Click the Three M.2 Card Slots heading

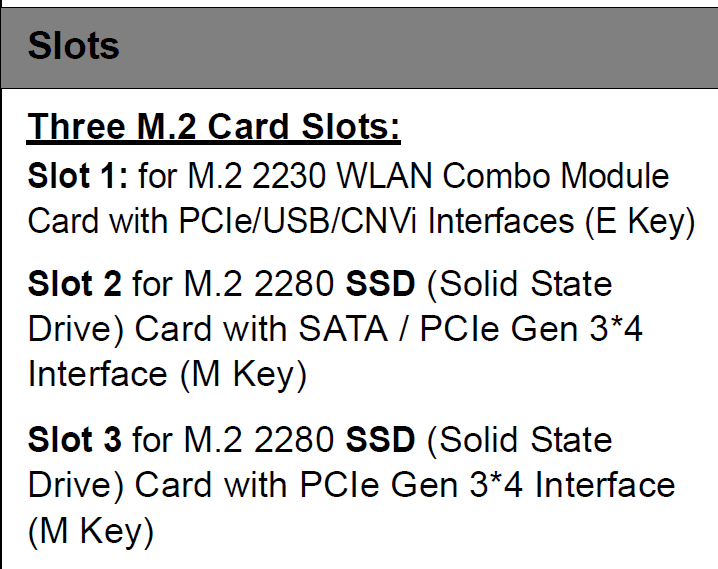[213, 127]
